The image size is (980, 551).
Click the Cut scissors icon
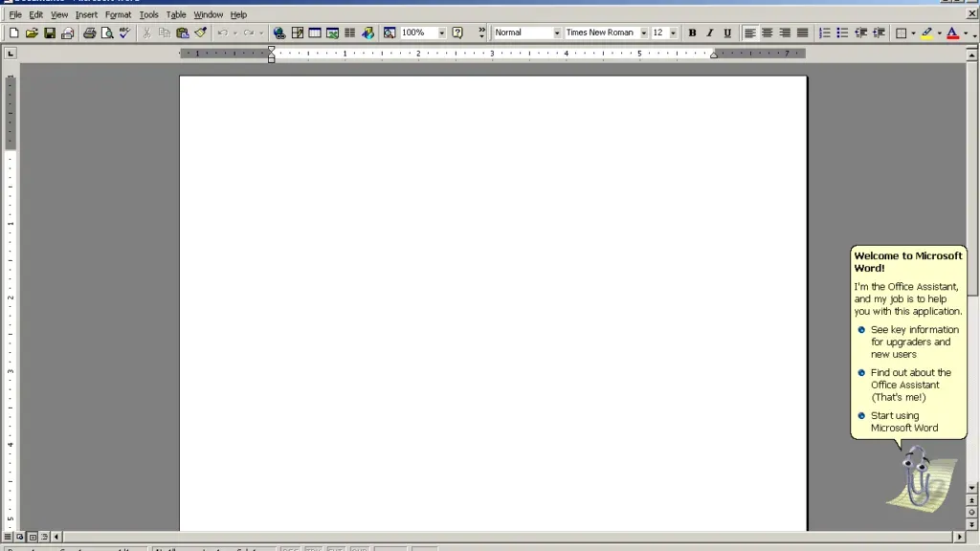[146, 33]
